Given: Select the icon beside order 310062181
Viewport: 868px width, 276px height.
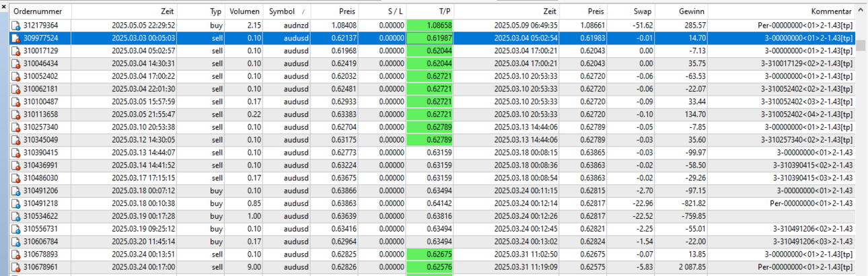Looking at the screenshot, I should point(16,89).
